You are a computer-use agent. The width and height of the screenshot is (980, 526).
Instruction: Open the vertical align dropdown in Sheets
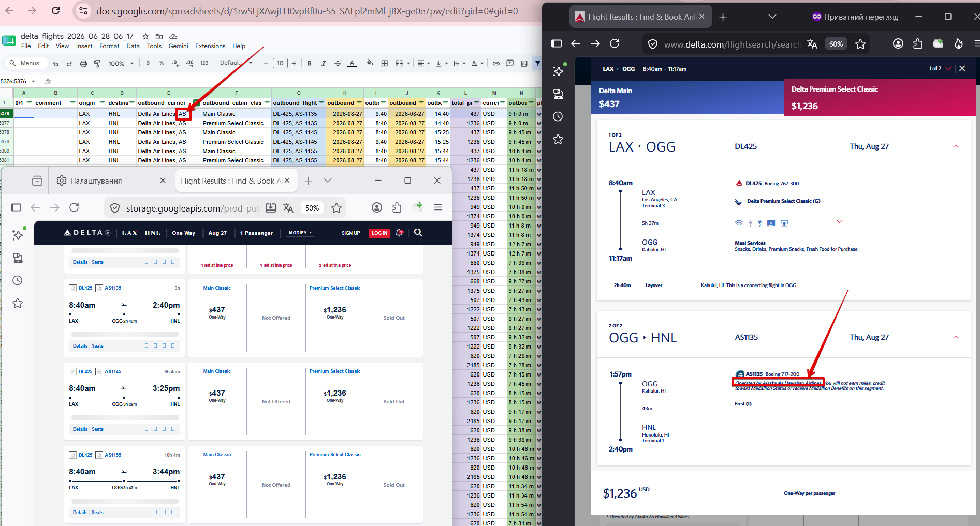pos(442,63)
